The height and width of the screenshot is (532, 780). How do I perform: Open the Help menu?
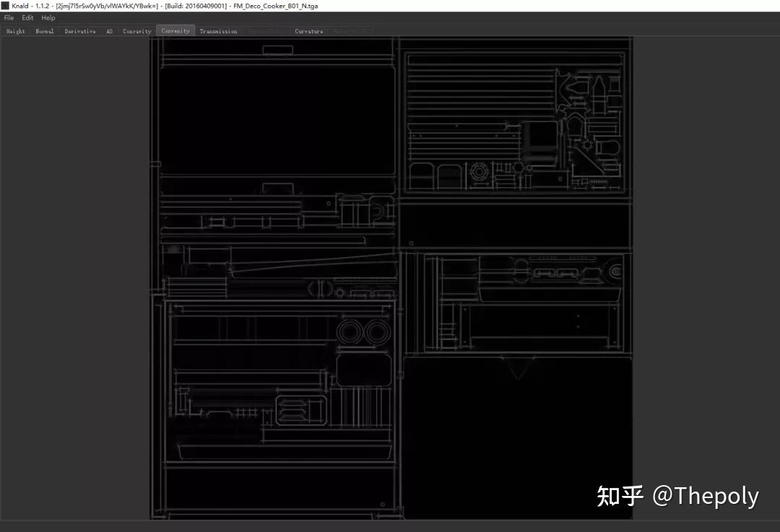click(x=47, y=17)
